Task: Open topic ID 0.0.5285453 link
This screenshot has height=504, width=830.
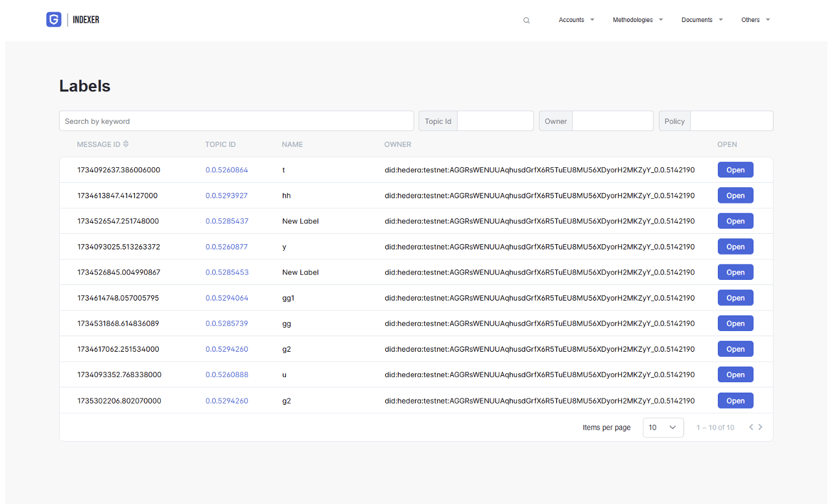Action: coord(227,273)
